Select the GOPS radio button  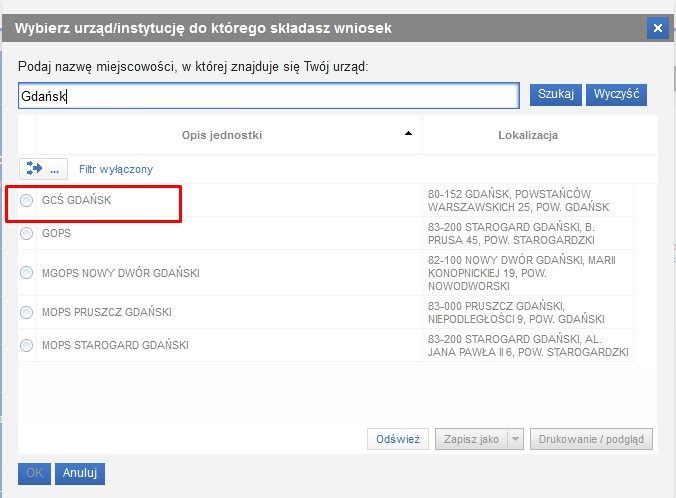click(x=27, y=233)
